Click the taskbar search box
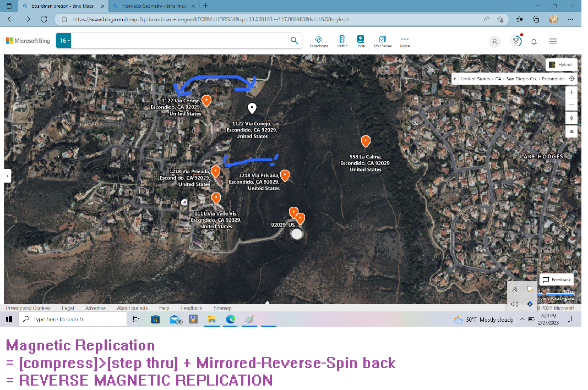 (73, 319)
